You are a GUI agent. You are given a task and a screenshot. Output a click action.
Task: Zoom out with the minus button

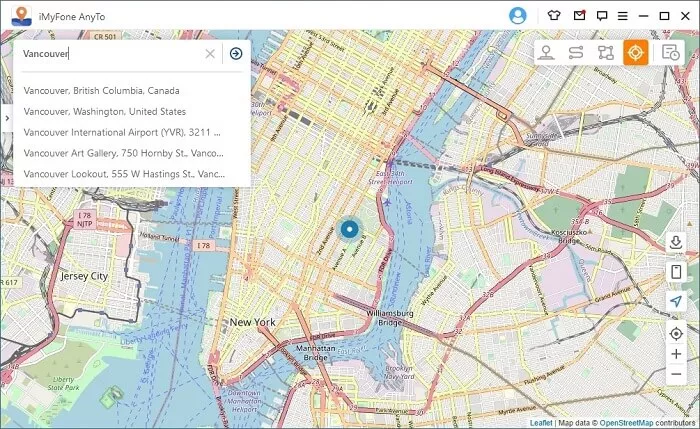676,374
